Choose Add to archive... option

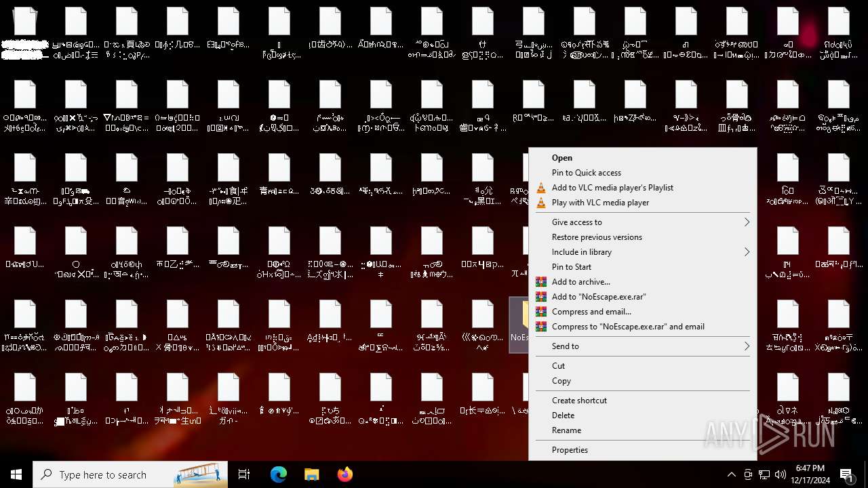pyautogui.click(x=643, y=282)
